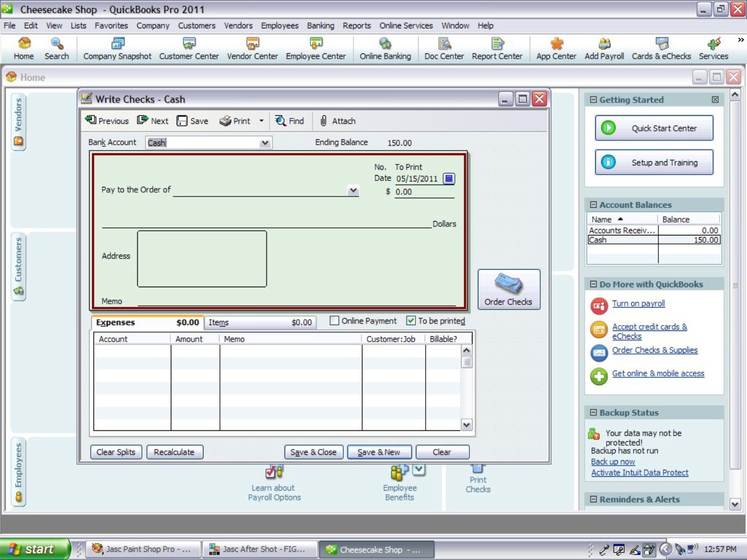The image size is (747, 560).
Task: Click the check amount field
Action: point(424,192)
